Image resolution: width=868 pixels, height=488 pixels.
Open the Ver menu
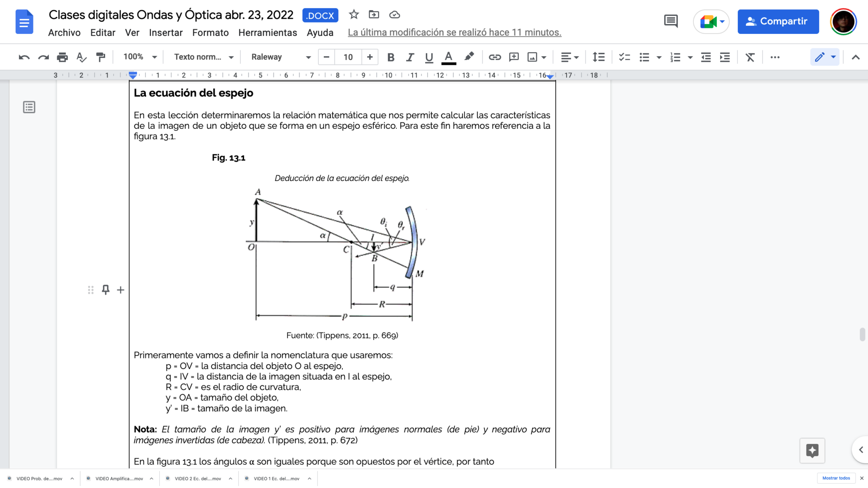pyautogui.click(x=132, y=33)
